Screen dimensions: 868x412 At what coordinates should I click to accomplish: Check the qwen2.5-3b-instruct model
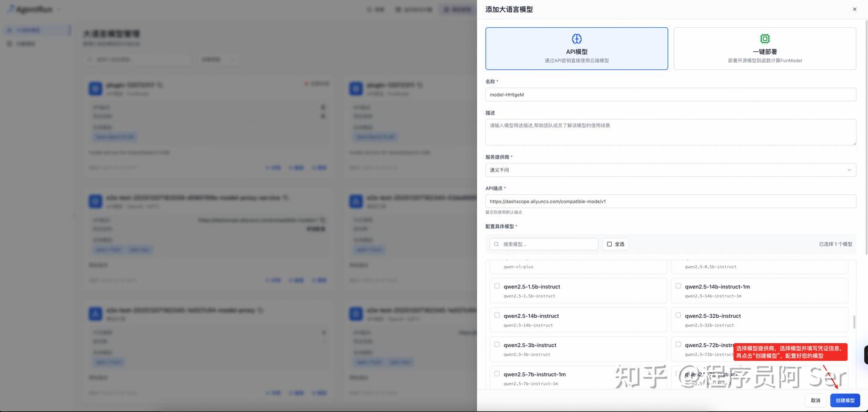(x=497, y=344)
